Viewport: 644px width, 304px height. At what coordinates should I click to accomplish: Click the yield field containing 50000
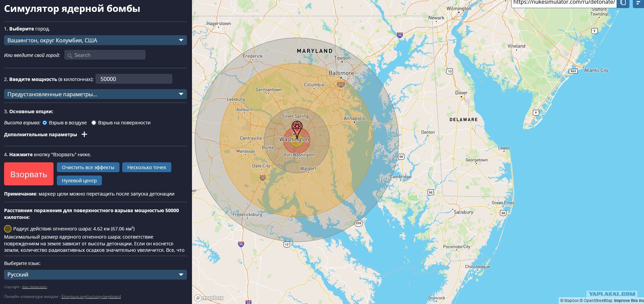(134, 79)
